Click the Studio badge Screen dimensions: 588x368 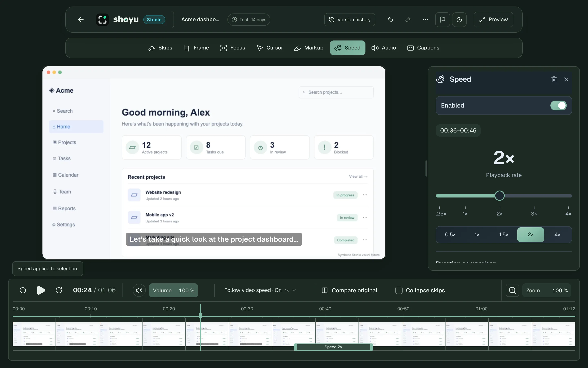[154, 19]
